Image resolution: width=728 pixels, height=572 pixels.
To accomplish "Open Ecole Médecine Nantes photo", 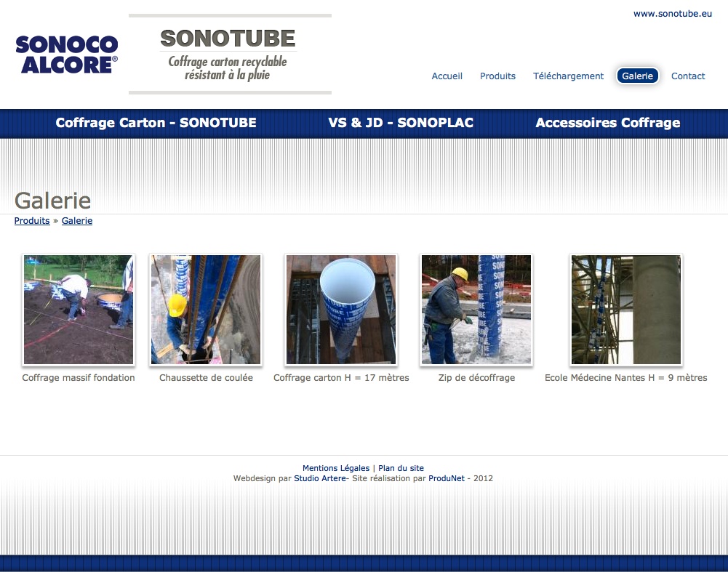I will (x=626, y=310).
